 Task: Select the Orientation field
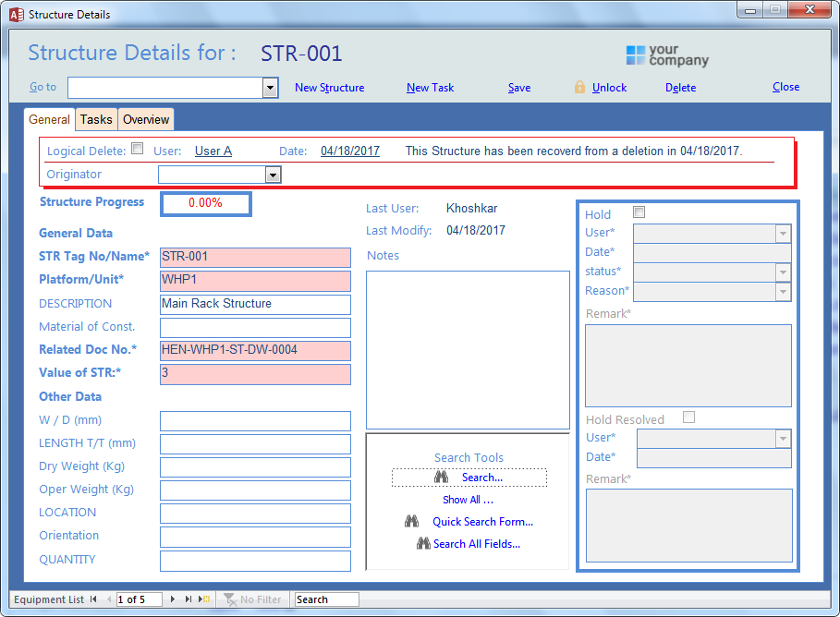(256, 537)
